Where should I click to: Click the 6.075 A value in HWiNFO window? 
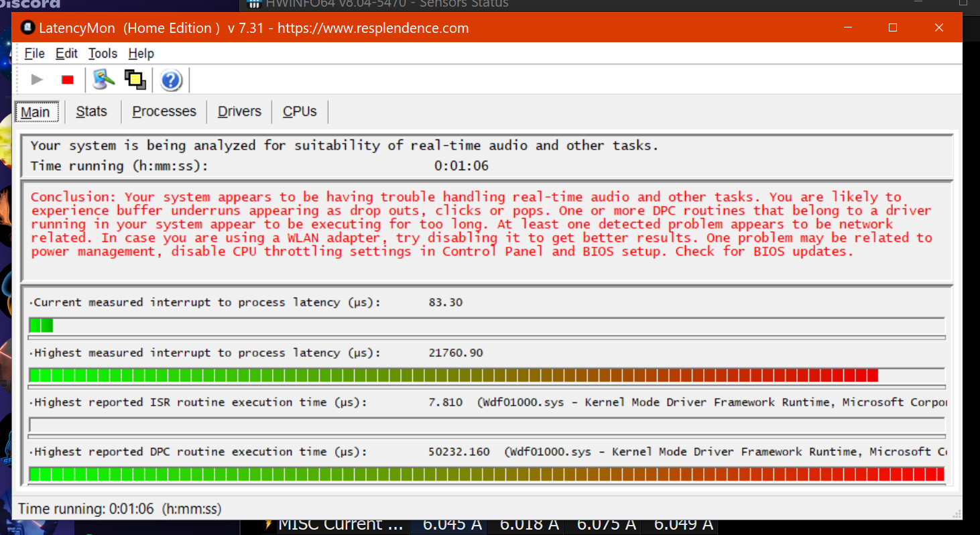(x=607, y=524)
